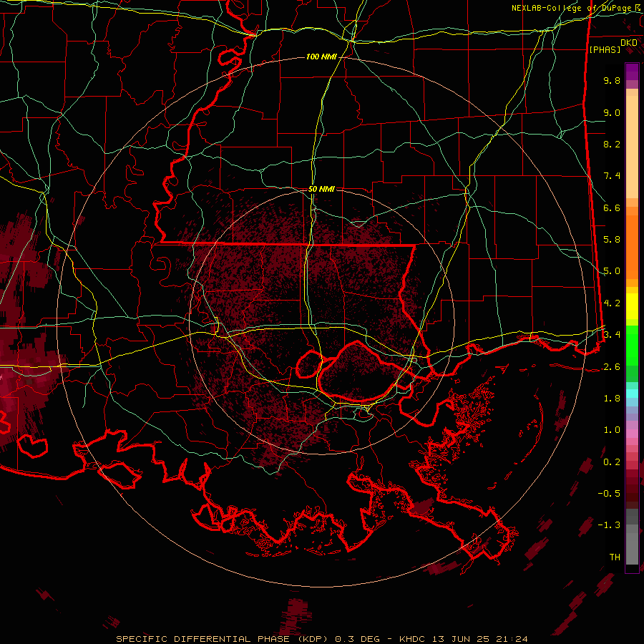Image resolution: width=644 pixels, height=644 pixels.
Task: Click the SPECIFIC DIFFERENTIAL PHASE (KDP) caption
Action: pos(222,639)
